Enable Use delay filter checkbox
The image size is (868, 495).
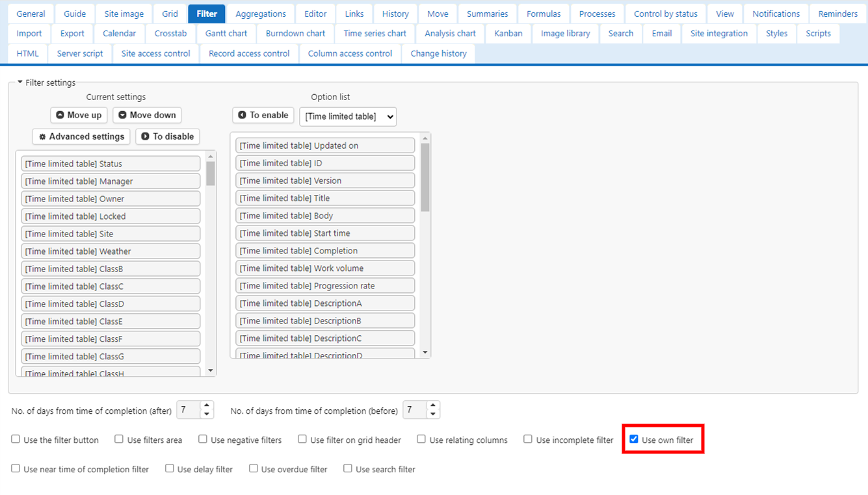[x=170, y=468]
